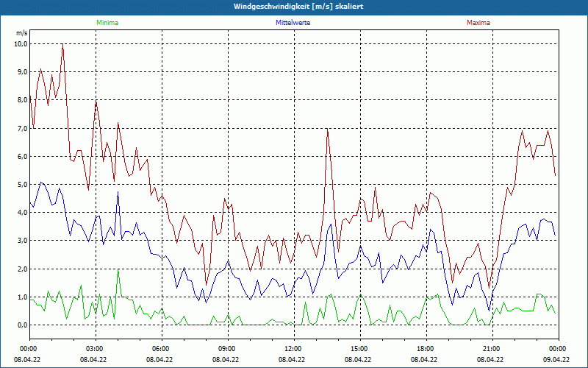Click the 0,0 y-axis value label

[22, 325]
